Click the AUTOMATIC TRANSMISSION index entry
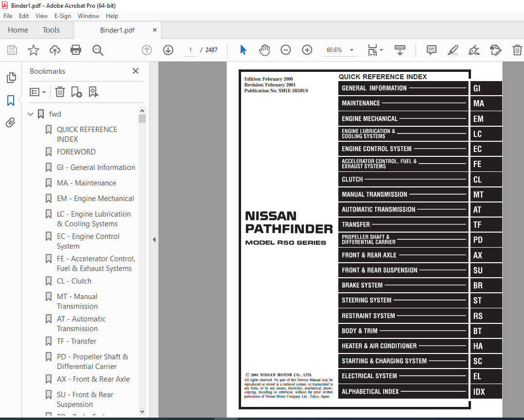Screen dimensions: 524x420 click(x=403, y=210)
